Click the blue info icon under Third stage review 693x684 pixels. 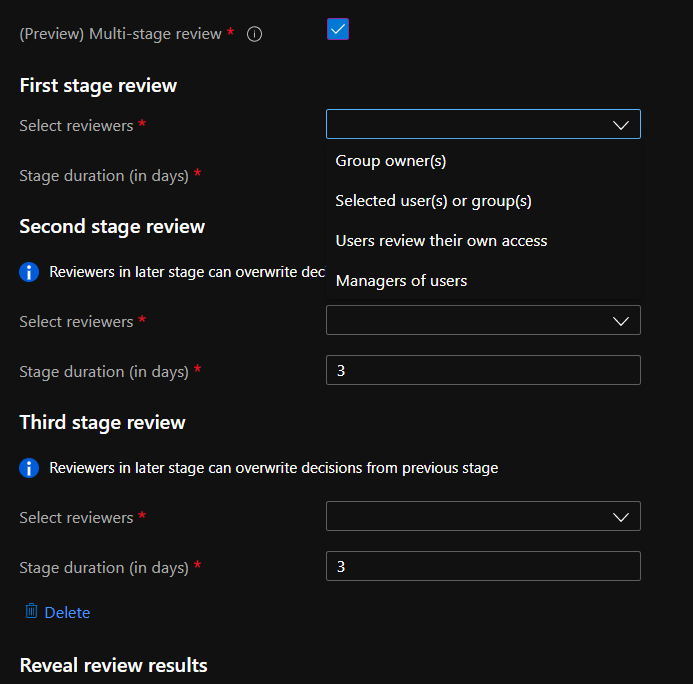pos(30,468)
